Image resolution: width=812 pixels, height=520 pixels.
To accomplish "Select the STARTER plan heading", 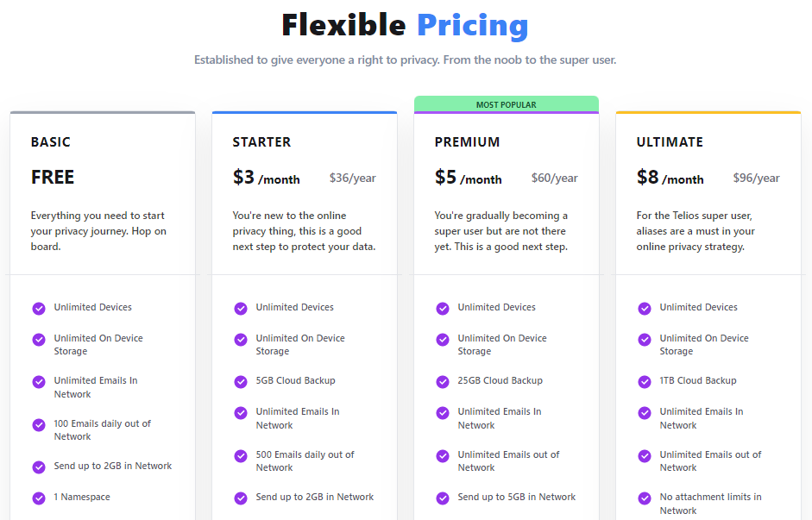I will point(261,141).
